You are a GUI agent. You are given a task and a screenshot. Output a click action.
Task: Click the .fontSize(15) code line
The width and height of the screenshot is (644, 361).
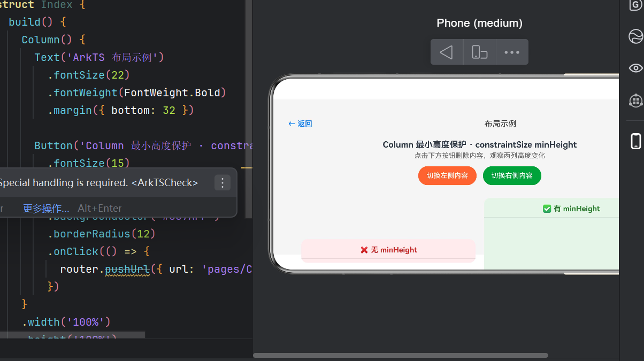(x=89, y=163)
